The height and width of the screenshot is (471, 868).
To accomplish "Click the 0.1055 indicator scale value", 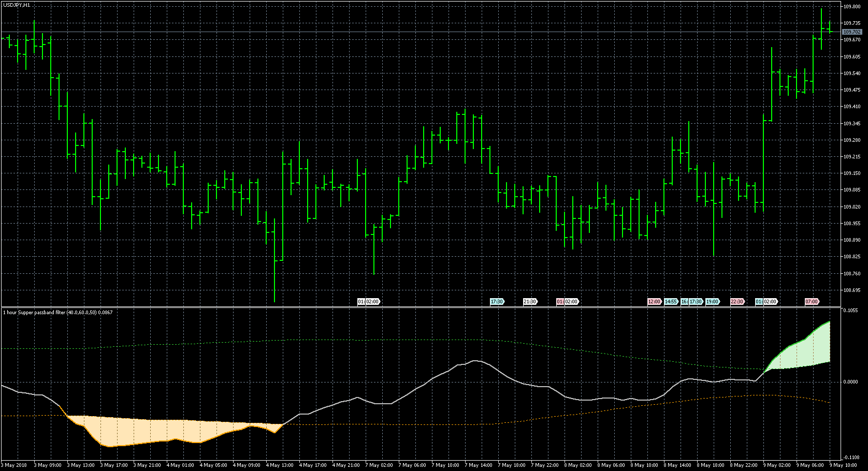I will (850, 311).
